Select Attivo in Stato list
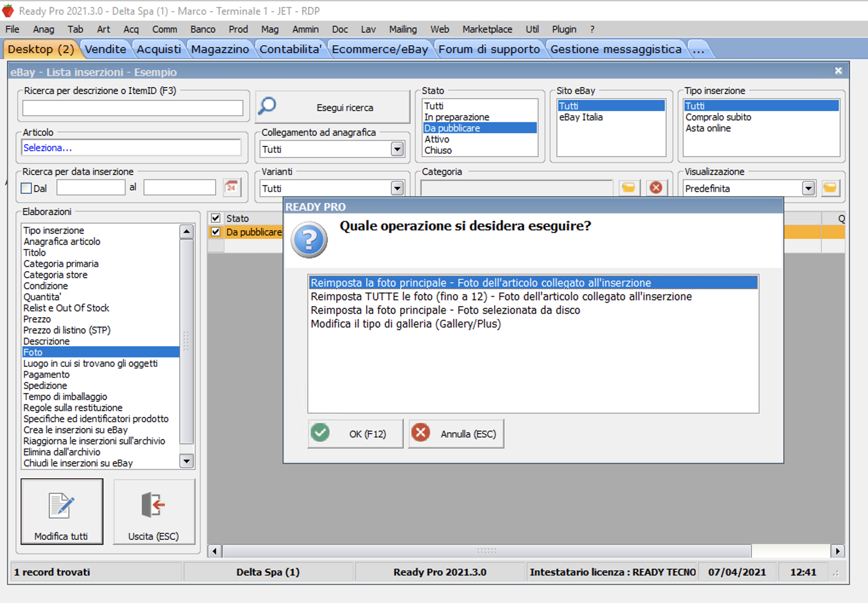This screenshot has height=603, width=868. [x=480, y=139]
